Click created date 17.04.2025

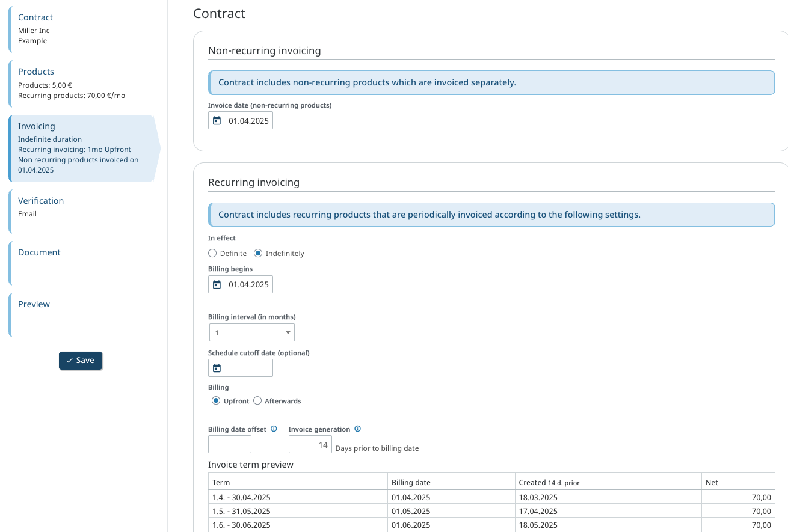[538, 511]
